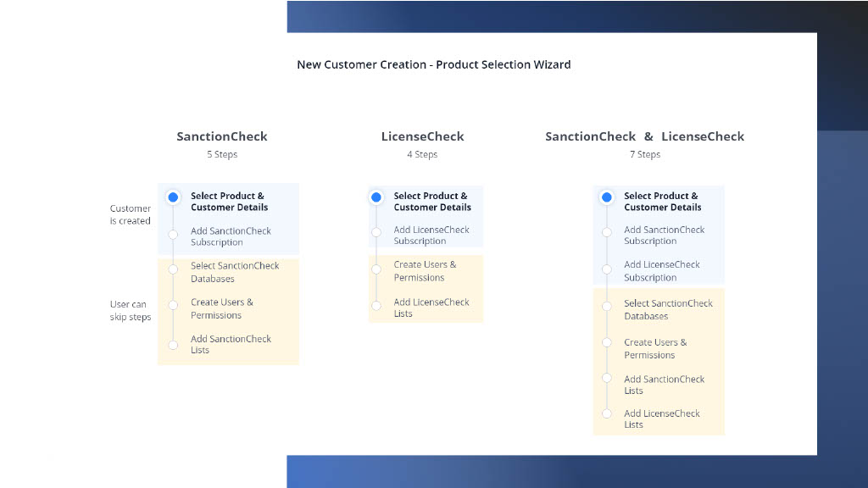Click 'Add LicenseCheck Subscription' in the 7 Steps wizard
This screenshot has width=868, height=488.
662,271
